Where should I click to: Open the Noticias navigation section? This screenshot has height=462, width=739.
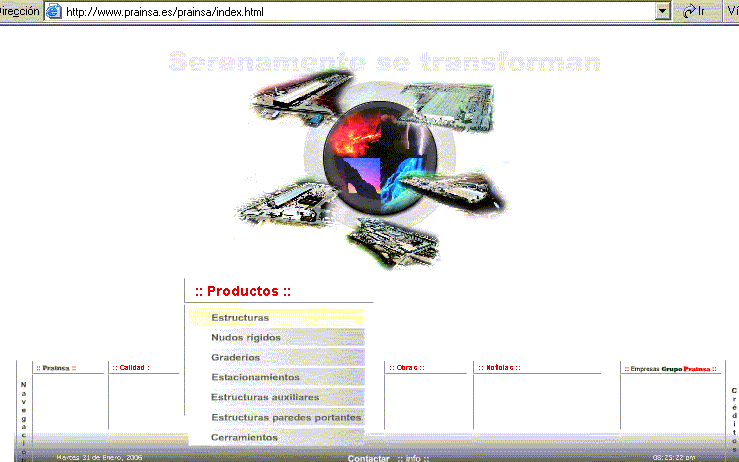(x=499, y=368)
